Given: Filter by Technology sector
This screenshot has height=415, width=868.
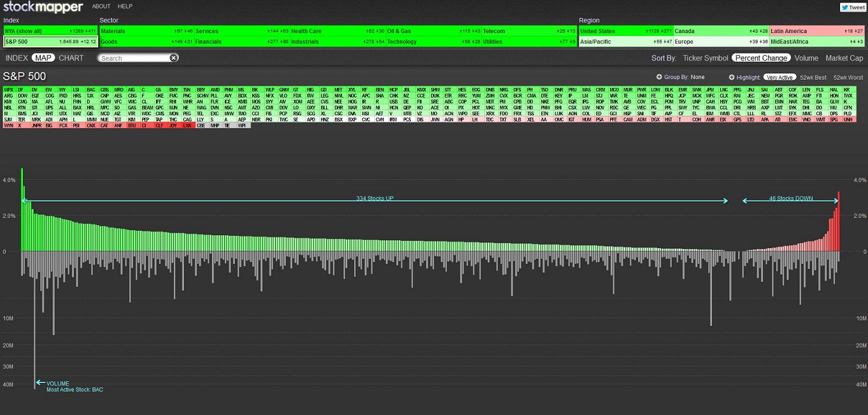Looking at the screenshot, I should click(433, 41).
